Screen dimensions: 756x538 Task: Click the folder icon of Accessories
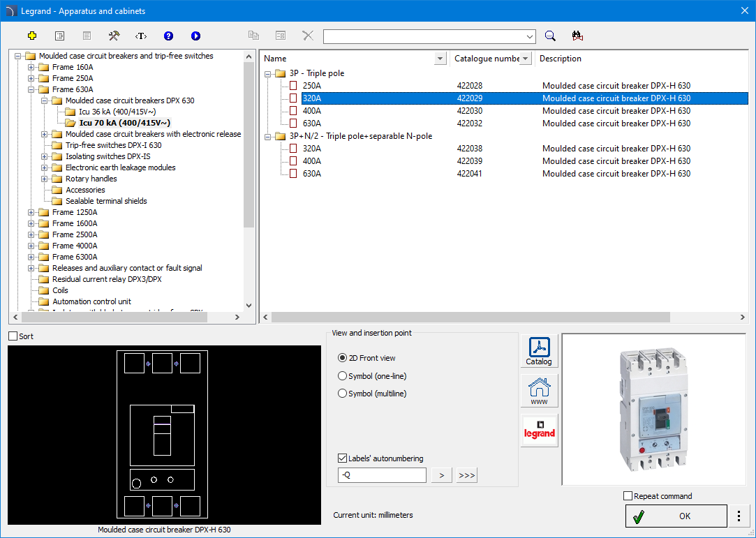pos(57,190)
